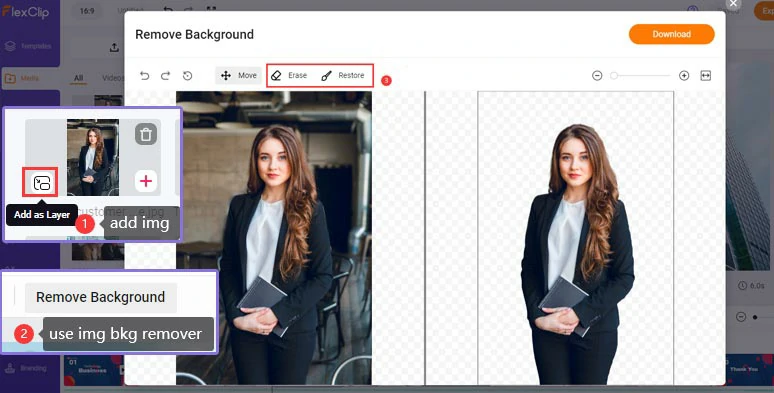The height and width of the screenshot is (393, 774).
Task: Click the pink plus icon on media thumbnail
Action: click(146, 181)
